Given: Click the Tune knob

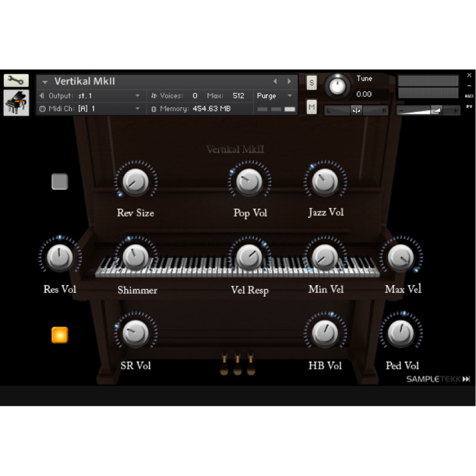Looking at the screenshot, I should click(x=337, y=87).
